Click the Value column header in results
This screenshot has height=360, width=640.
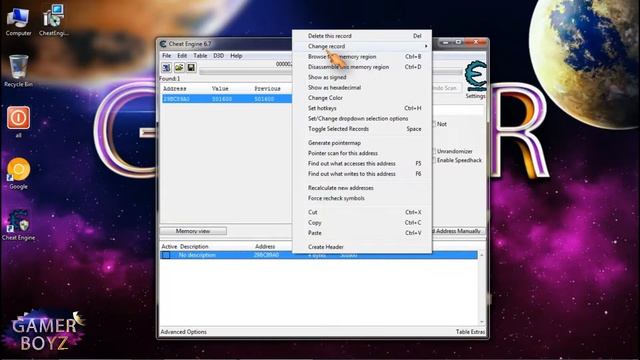[220, 89]
